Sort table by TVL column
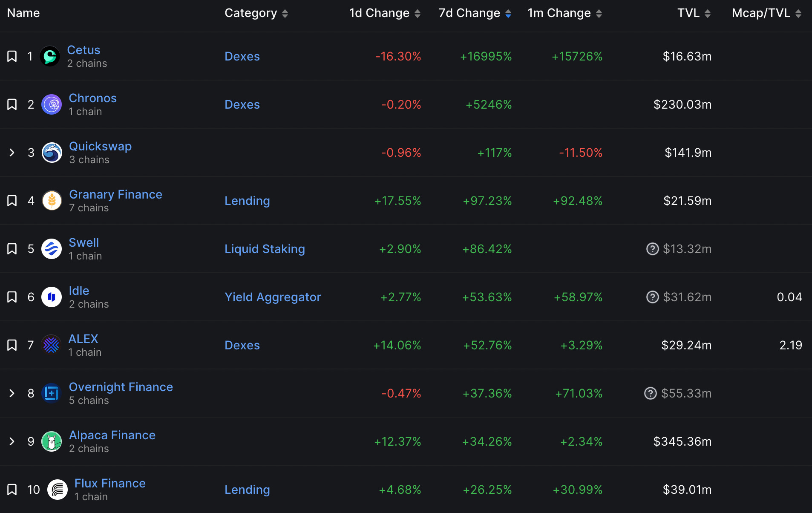This screenshot has height=513, width=812. pos(694,13)
